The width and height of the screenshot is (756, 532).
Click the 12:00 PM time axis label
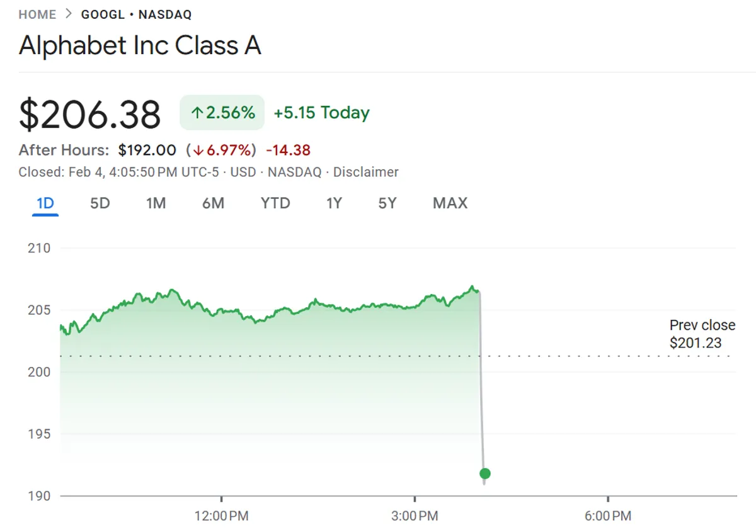coord(222,516)
